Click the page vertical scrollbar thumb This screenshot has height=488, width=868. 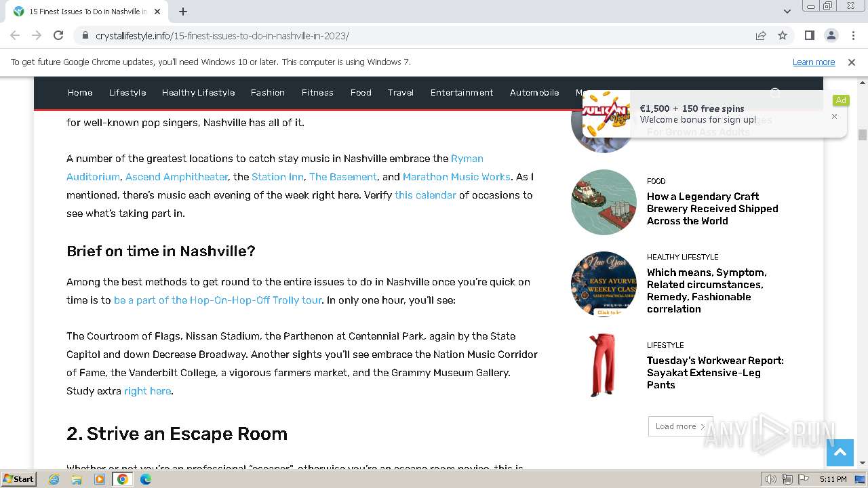863,134
